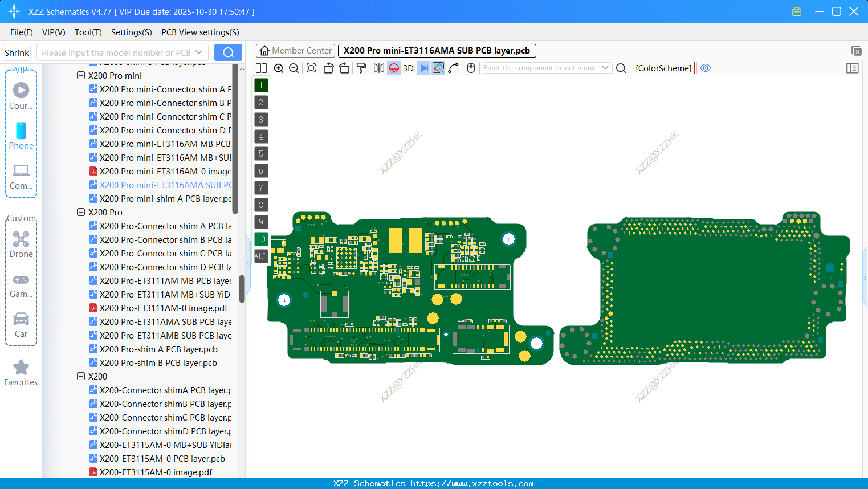Toggle the eye visibility icon beside ColorScheme
Image resolution: width=868 pixels, height=489 pixels.
(706, 68)
